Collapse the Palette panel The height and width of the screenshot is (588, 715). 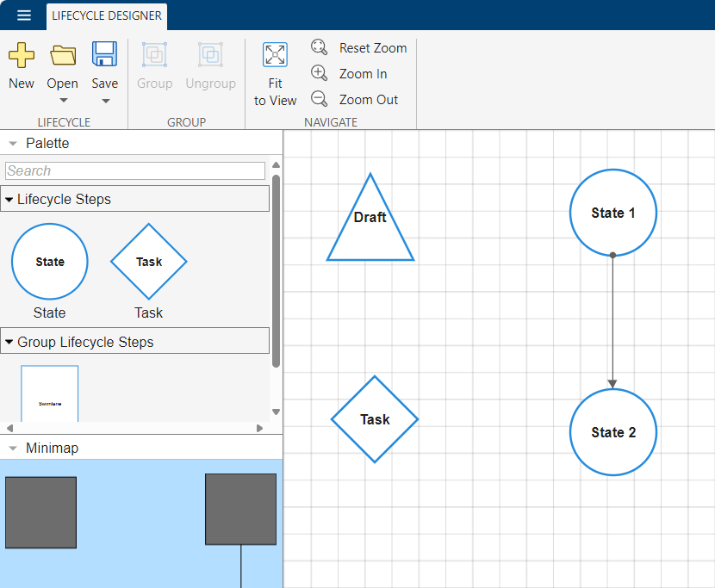(x=13, y=144)
